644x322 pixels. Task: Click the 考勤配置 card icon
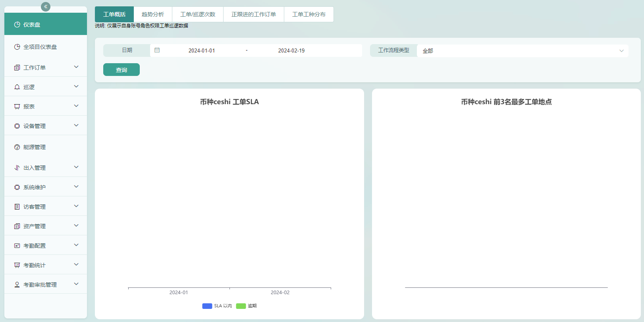click(17, 246)
